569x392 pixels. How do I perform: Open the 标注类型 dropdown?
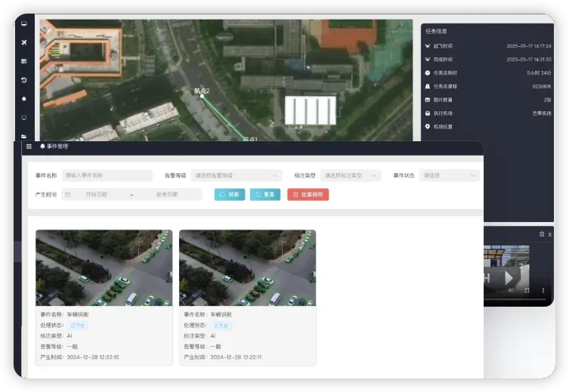click(x=351, y=175)
